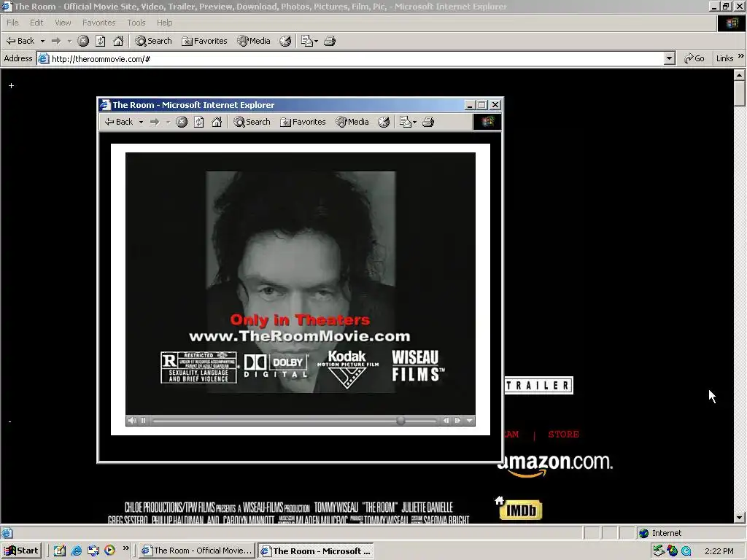Open Forward dropdown in popup toolbar
The width and height of the screenshot is (747, 560).
coord(169,122)
